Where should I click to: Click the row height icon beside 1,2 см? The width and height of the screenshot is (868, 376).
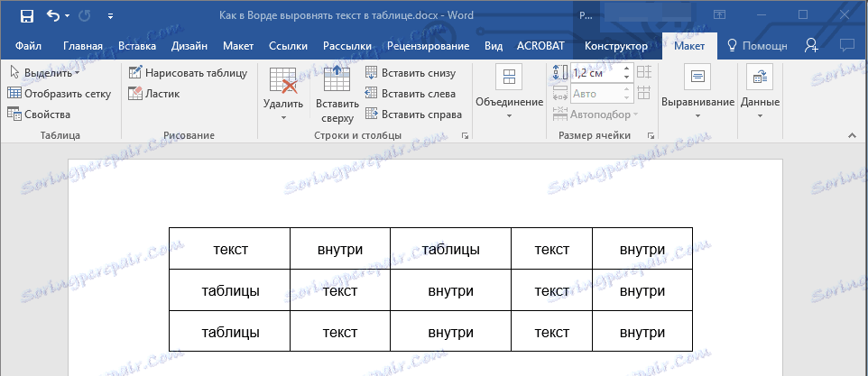tap(560, 72)
